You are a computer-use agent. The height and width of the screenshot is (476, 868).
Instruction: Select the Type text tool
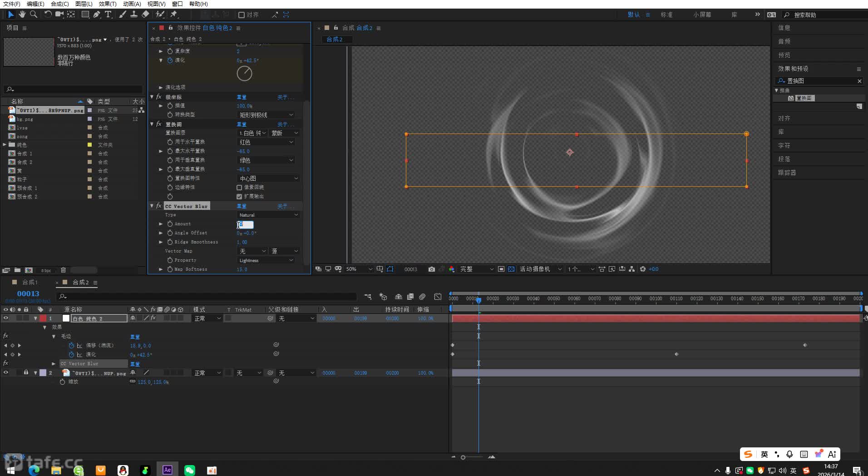108,15
